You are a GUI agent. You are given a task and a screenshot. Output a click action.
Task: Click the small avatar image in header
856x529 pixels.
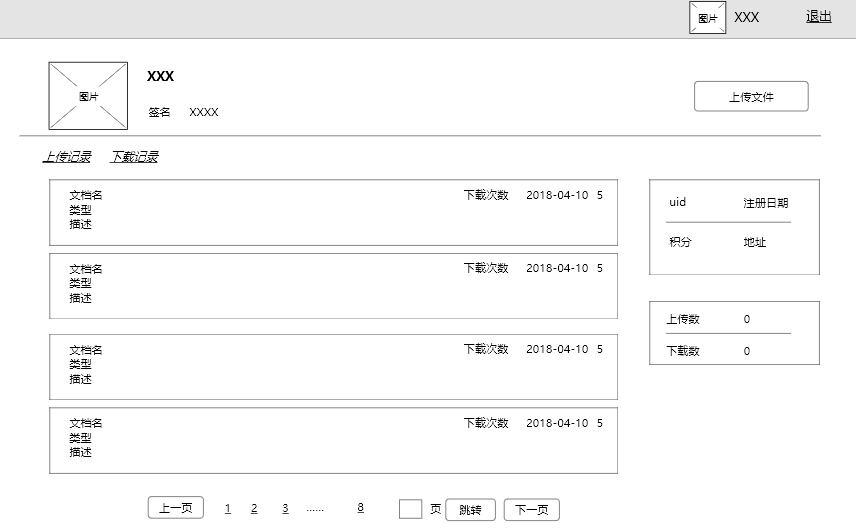[707, 18]
